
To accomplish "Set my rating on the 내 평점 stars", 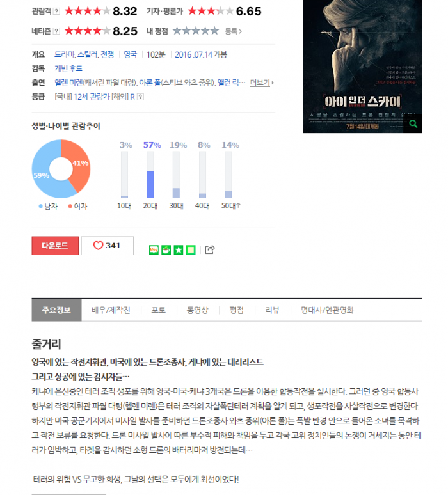I will 196,31.
